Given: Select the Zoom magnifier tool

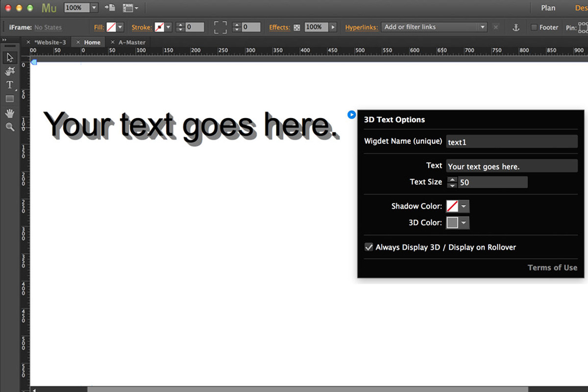Looking at the screenshot, I should (x=10, y=127).
